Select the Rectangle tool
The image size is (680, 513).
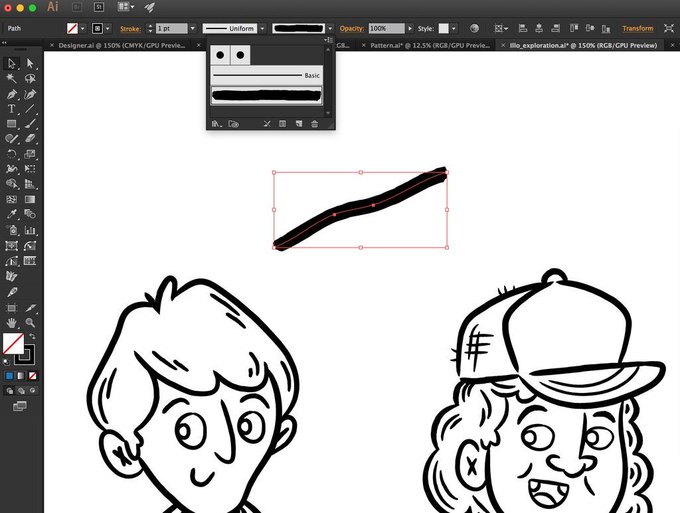[11, 124]
